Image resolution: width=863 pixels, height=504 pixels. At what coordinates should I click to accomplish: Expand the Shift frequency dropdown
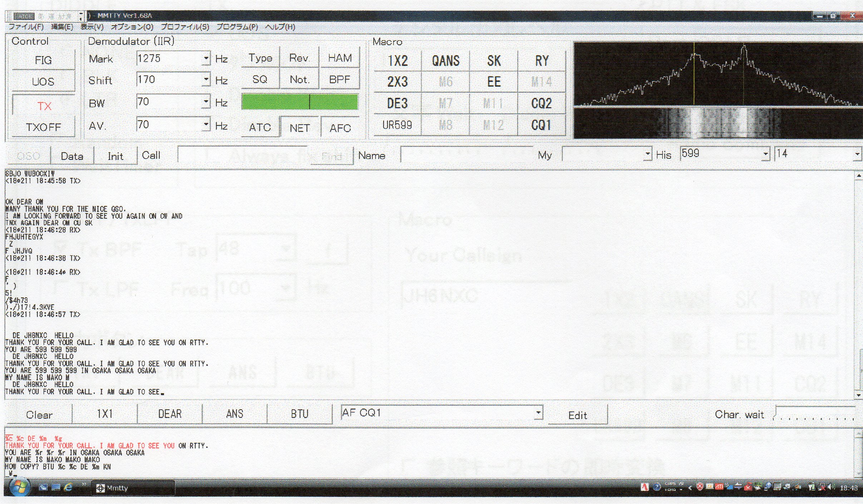coord(206,79)
